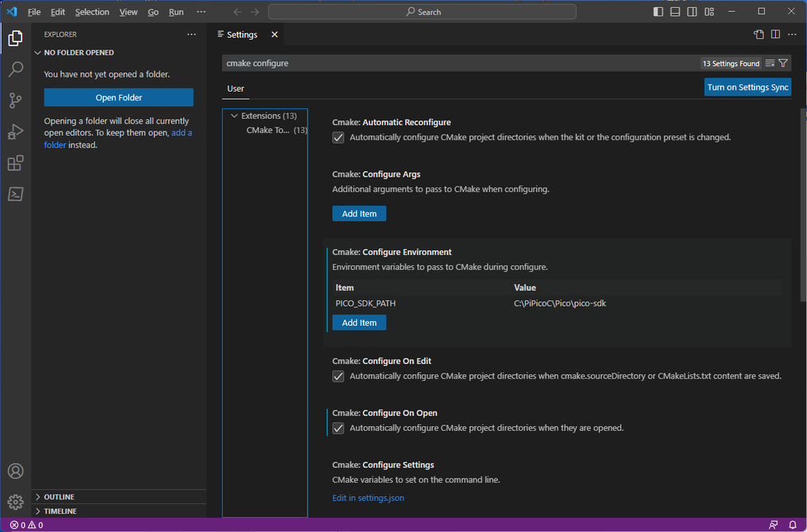This screenshot has height=532, width=807.
Task: Open Source Control view
Action: click(15, 100)
